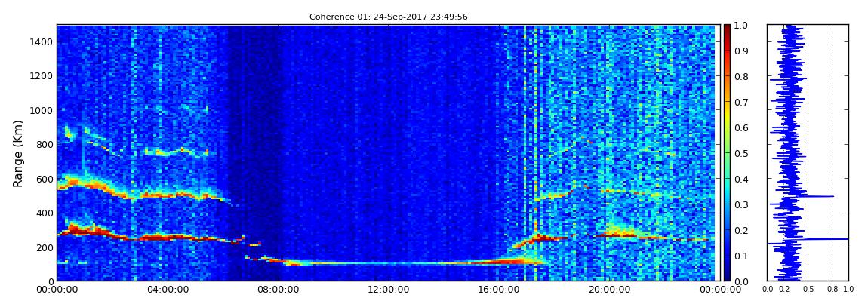Viewport: 868px width, 307px height.
Task: Click the colorbar 0.5 label
Action: click(x=740, y=154)
